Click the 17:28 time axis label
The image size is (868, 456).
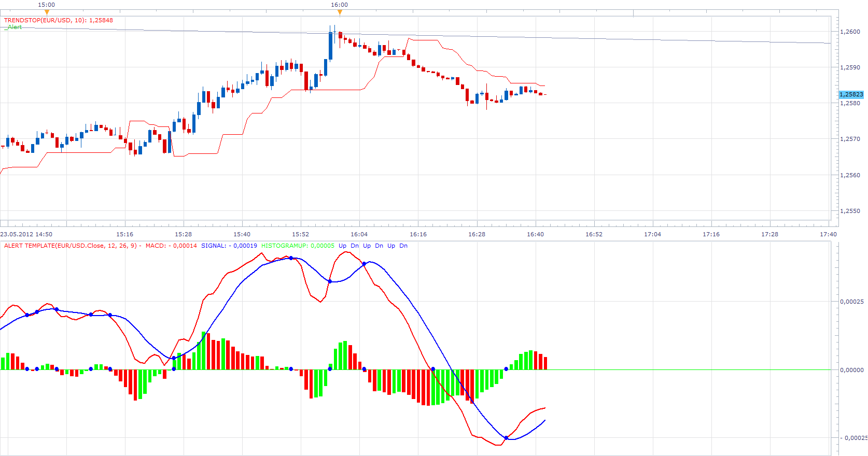tap(769, 234)
